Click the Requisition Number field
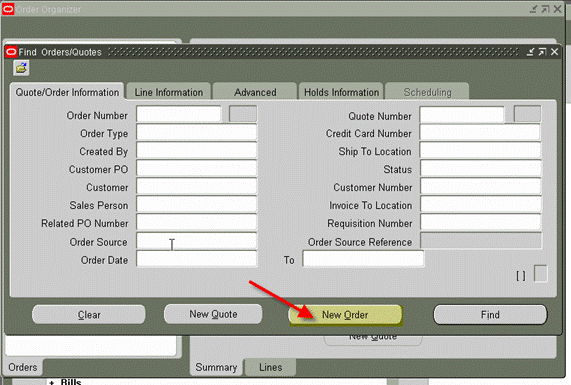 pos(480,222)
